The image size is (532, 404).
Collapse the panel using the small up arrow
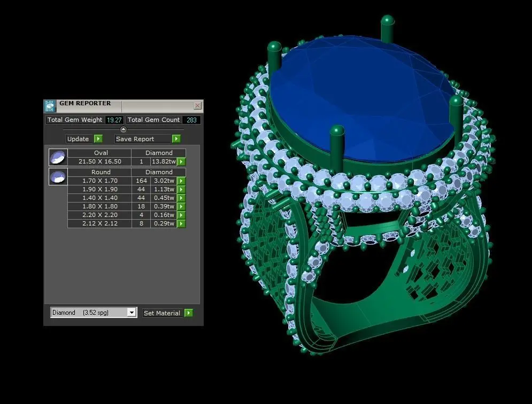[124, 129]
